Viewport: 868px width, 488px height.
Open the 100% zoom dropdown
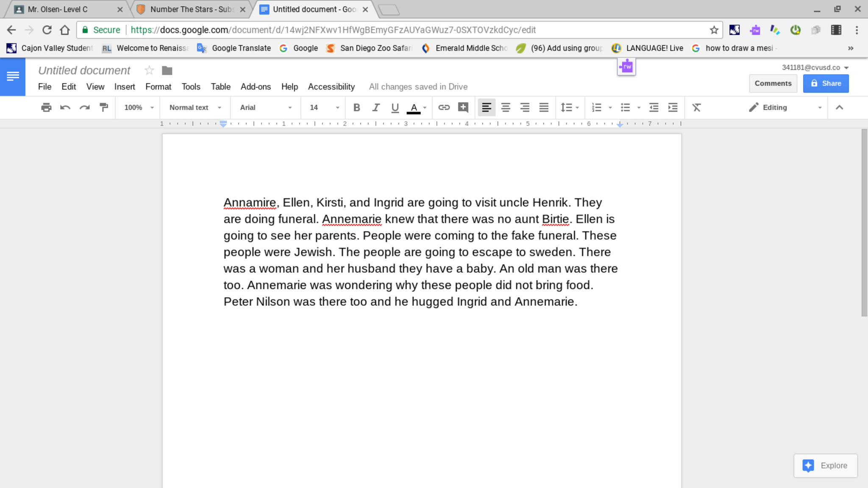point(139,108)
